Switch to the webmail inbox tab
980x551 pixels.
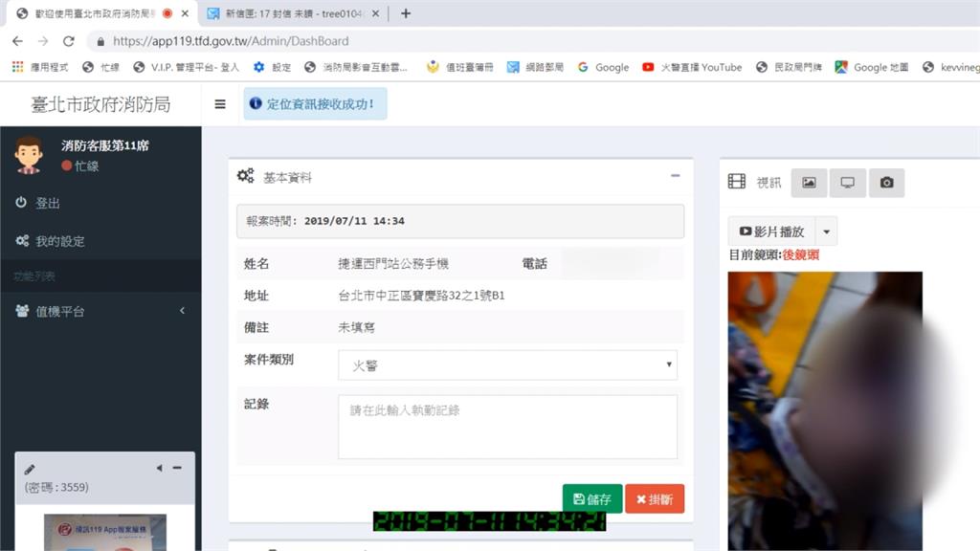[285, 13]
